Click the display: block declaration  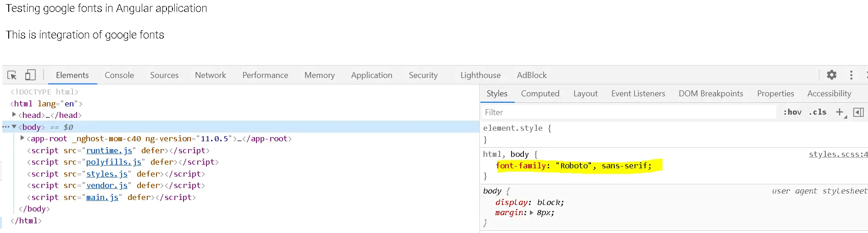tap(529, 202)
